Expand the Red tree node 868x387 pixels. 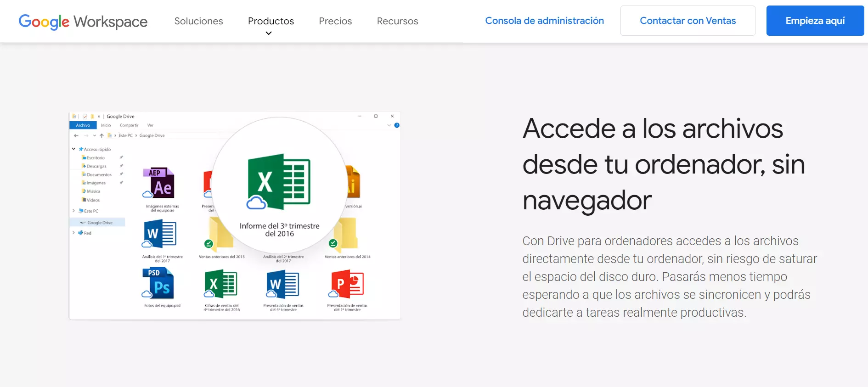(73, 233)
